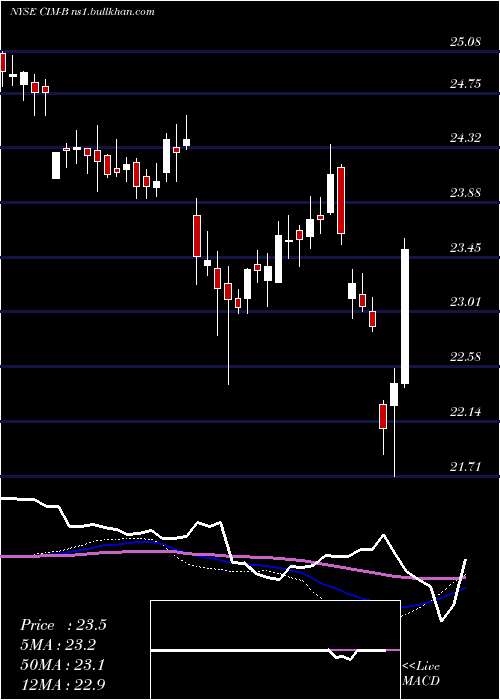
Task: Select the '50MA : 23.1' readout
Action: pos(62,665)
